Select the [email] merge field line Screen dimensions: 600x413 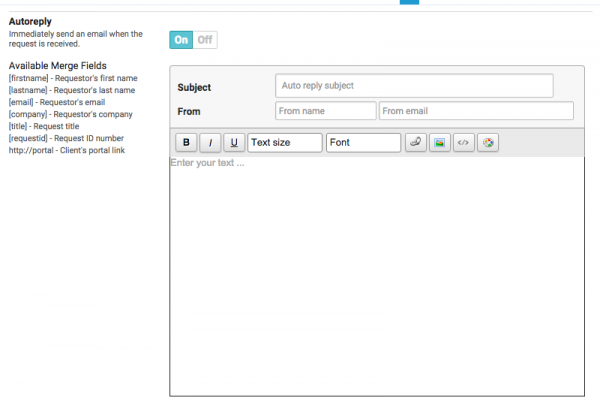click(57, 102)
